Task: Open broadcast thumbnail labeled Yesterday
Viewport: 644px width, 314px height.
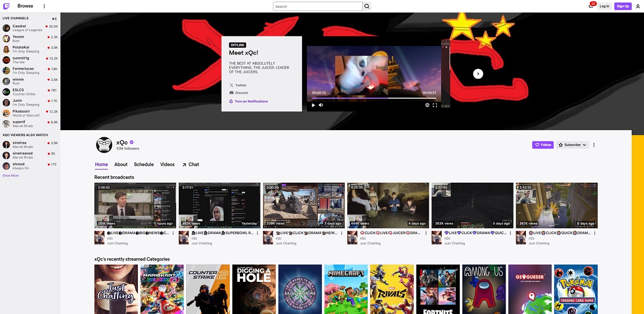Action: 219,205
